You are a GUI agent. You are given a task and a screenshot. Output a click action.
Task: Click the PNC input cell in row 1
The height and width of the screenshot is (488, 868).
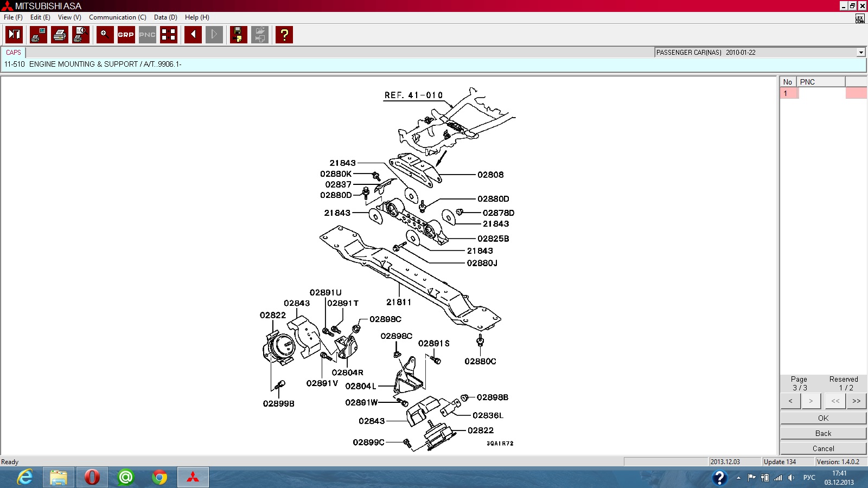(x=821, y=93)
